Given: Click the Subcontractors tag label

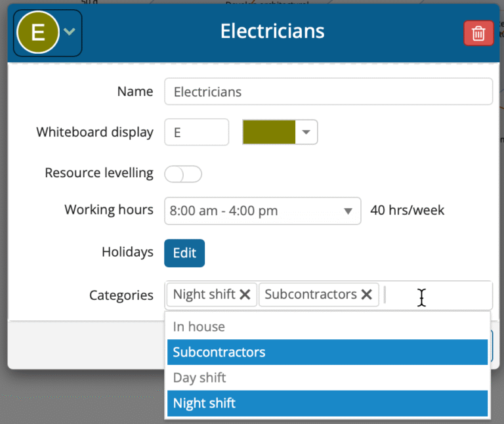Looking at the screenshot, I should pos(310,295).
